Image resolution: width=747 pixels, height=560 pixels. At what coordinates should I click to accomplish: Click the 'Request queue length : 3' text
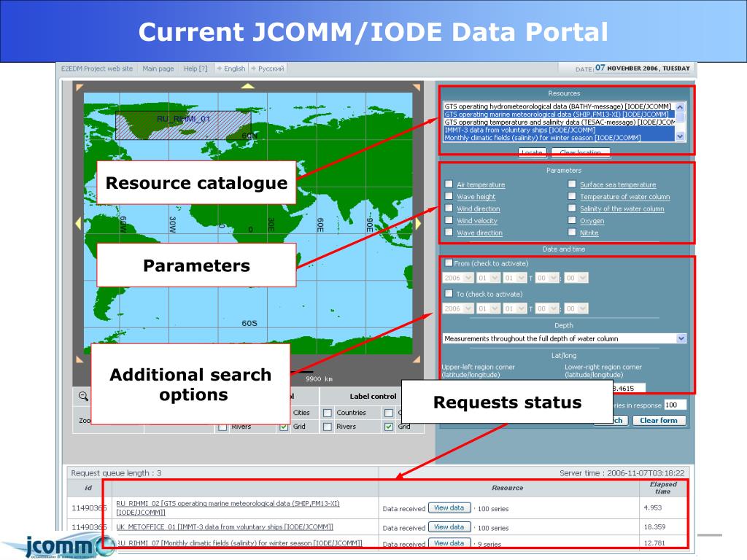click(116, 472)
